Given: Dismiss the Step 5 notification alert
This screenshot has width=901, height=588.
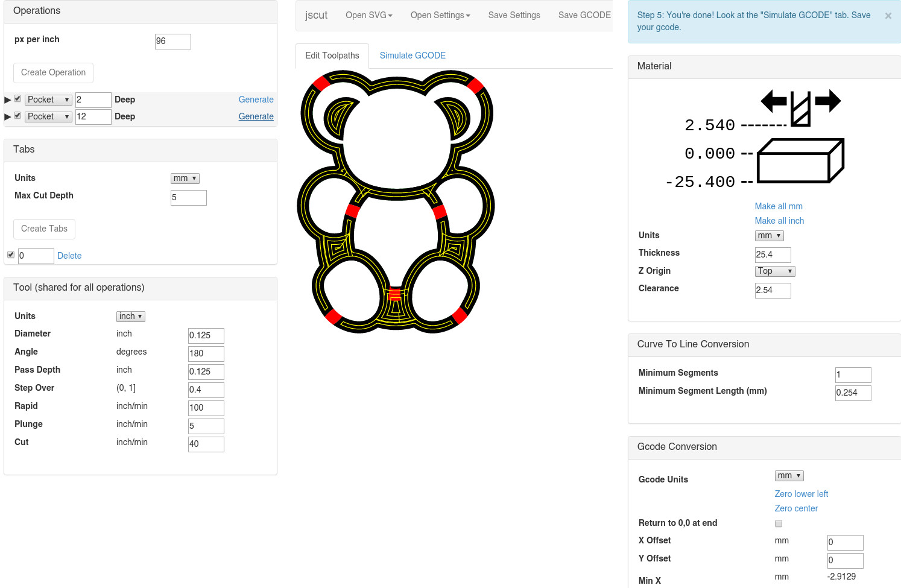Looking at the screenshot, I should 888,16.
